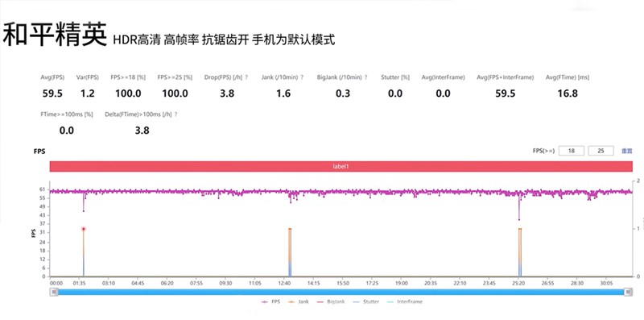Click the help icon next to Drop(FPS)

click(246, 77)
